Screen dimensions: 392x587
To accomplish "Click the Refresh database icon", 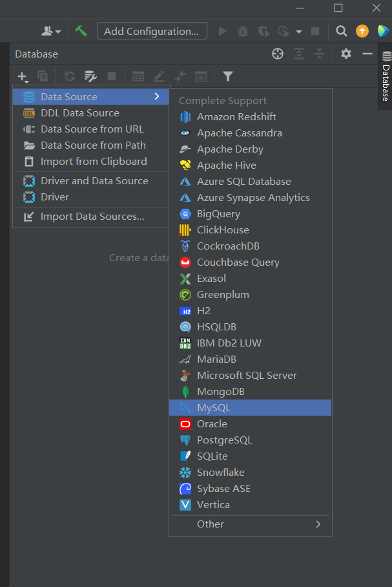I will coord(70,76).
